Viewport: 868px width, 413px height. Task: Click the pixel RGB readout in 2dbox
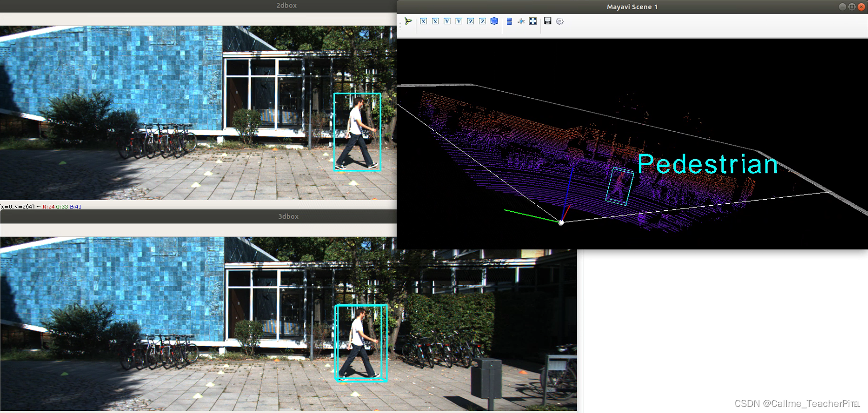pos(62,207)
